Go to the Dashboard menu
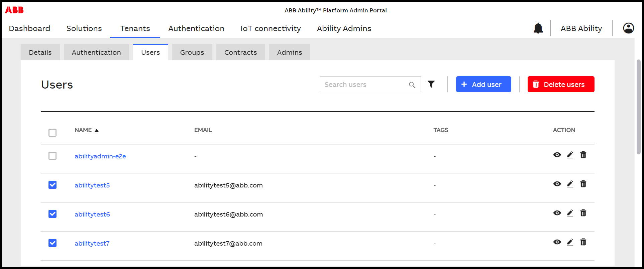 coord(29,28)
